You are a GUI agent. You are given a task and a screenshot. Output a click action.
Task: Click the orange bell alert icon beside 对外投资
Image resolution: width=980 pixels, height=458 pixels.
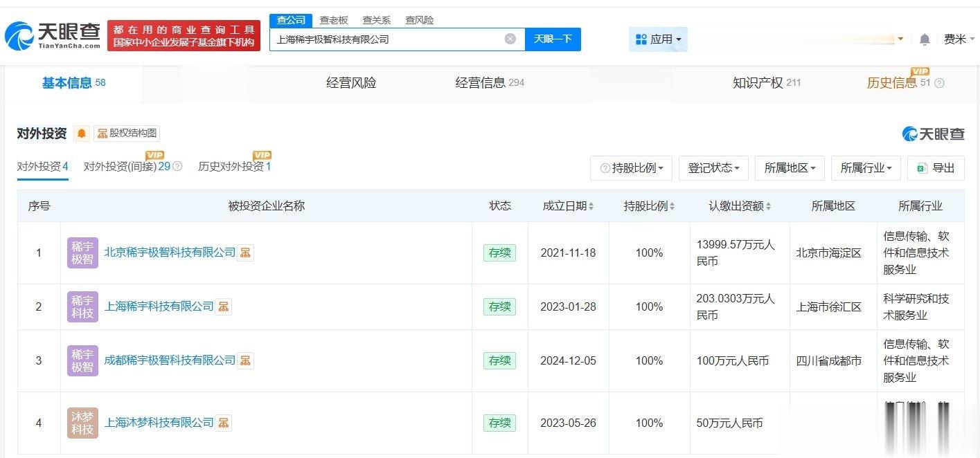click(82, 134)
